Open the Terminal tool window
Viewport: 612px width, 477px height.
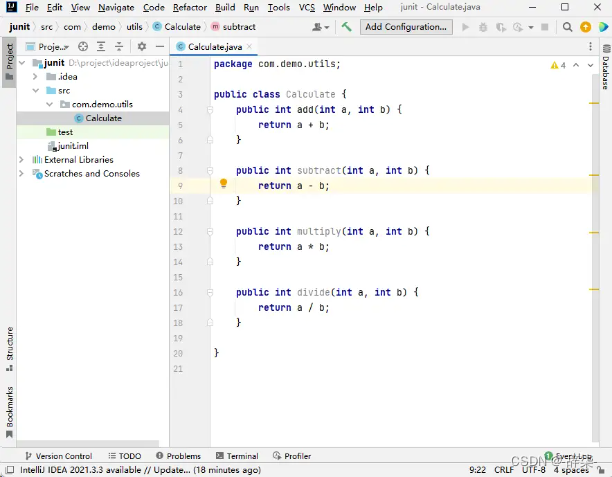pyautogui.click(x=237, y=456)
